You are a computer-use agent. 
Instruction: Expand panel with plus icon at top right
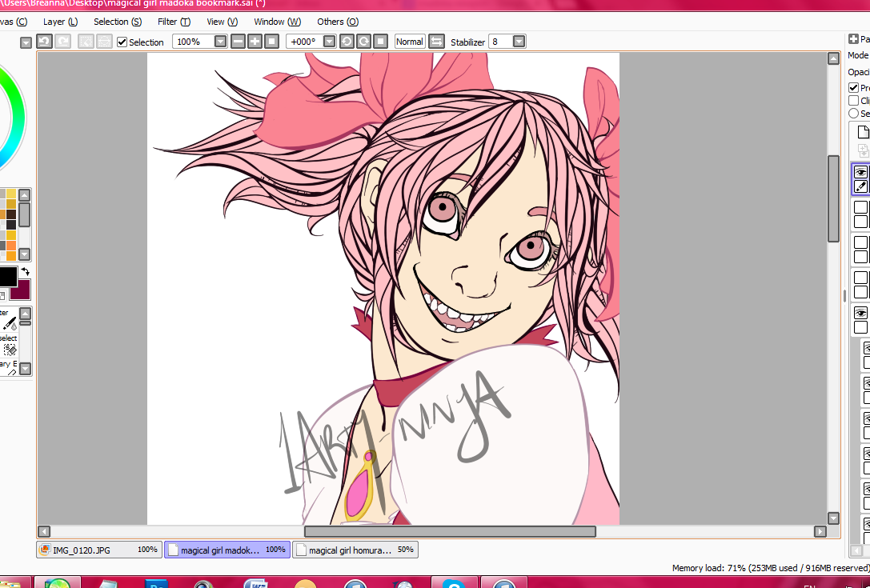[853, 39]
